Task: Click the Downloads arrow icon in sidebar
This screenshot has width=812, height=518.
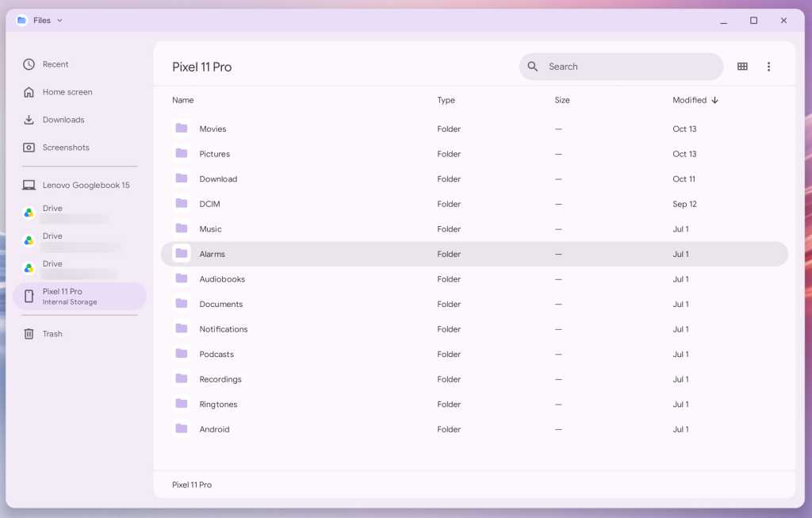Action: 29,120
